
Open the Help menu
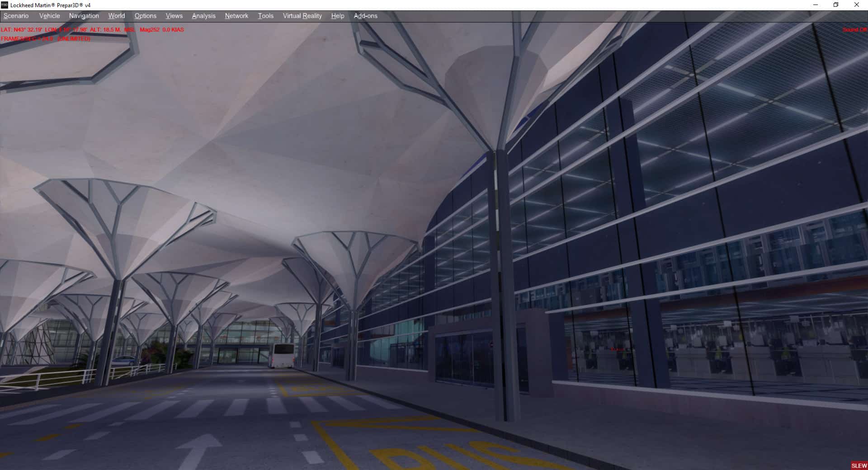point(337,16)
